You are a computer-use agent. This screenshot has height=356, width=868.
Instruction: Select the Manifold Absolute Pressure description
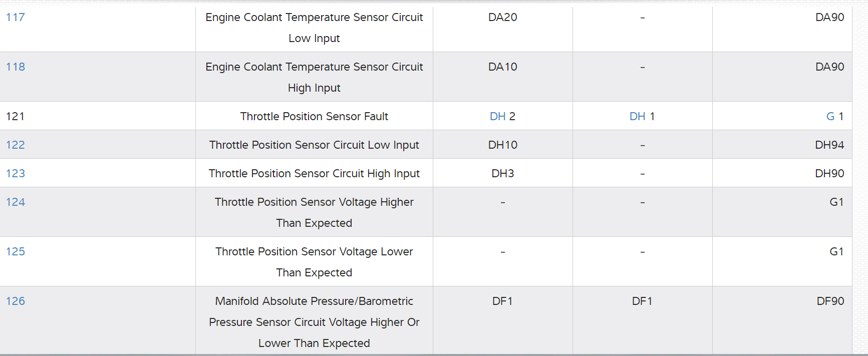click(314, 322)
